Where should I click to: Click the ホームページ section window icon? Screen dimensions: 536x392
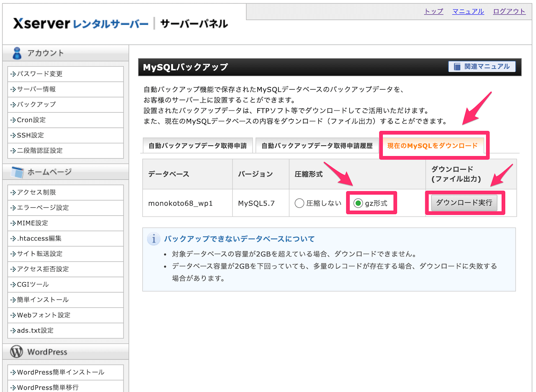pos(17,172)
